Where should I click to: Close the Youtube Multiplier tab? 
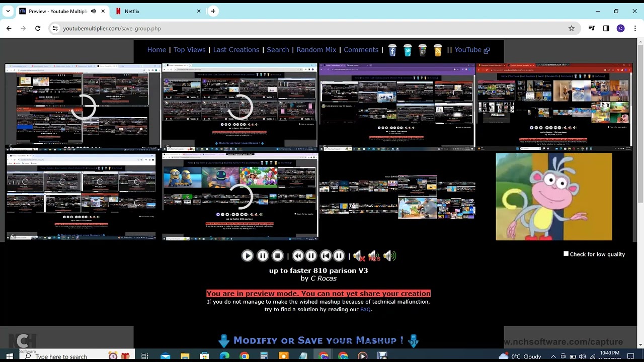point(103,11)
